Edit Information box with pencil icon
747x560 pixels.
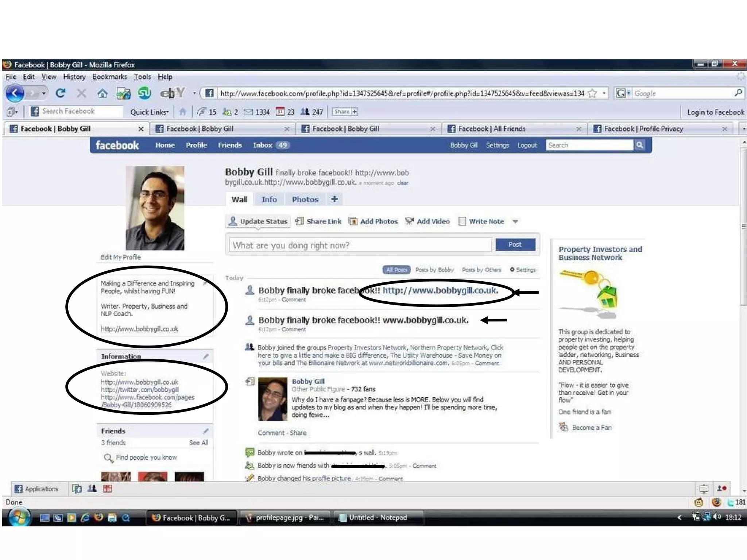[x=206, y=356]
